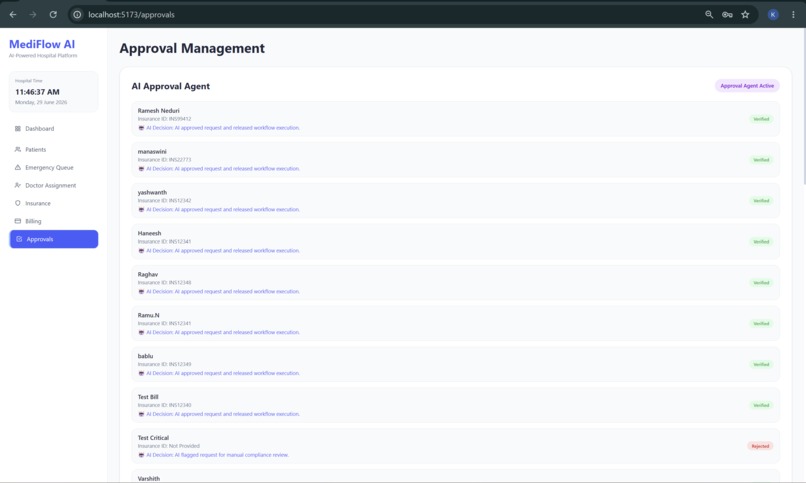Click Verified badge for yashwanth
The image size is (806, 483).
point(761,200)
